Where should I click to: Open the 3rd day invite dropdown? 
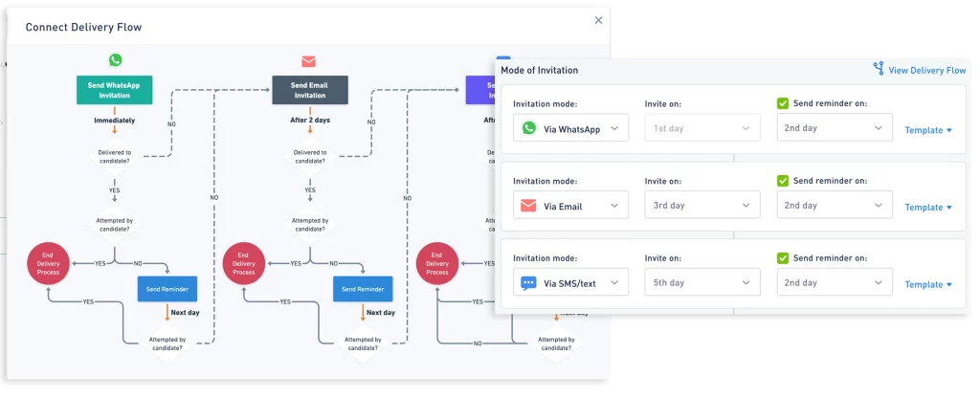pyautogui.click(x=702, y=205)
